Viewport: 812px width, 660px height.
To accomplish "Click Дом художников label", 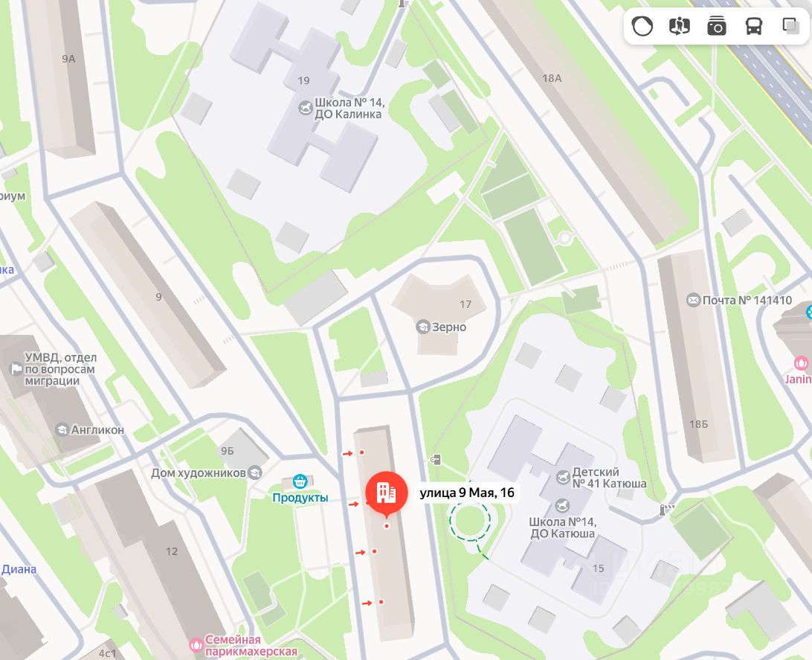I will coord(199,473).
